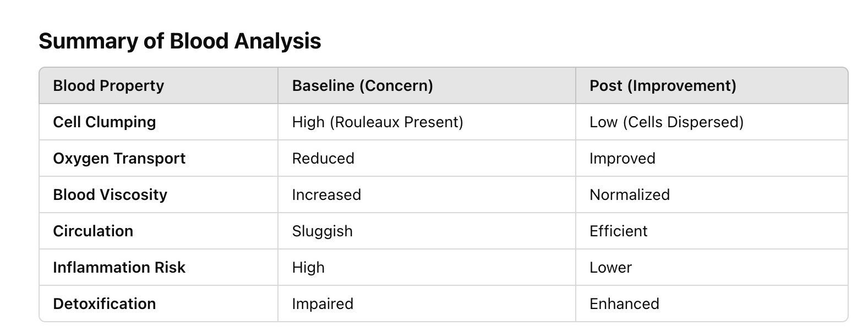This screenshot has height=336, width=868.
Task: Select the "Improved" post cell
Action: (x=622, y=159)
